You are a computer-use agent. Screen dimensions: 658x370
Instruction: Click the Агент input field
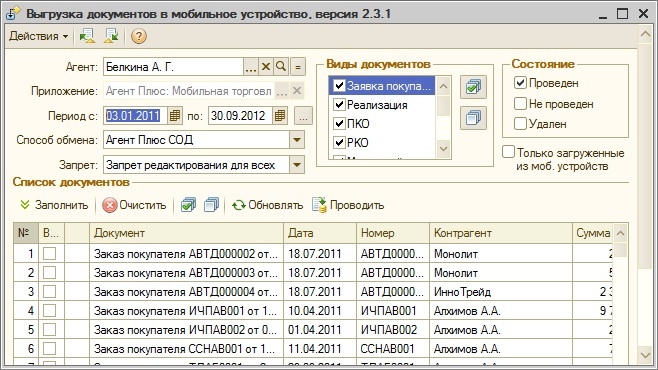click(x=173, y=67)
